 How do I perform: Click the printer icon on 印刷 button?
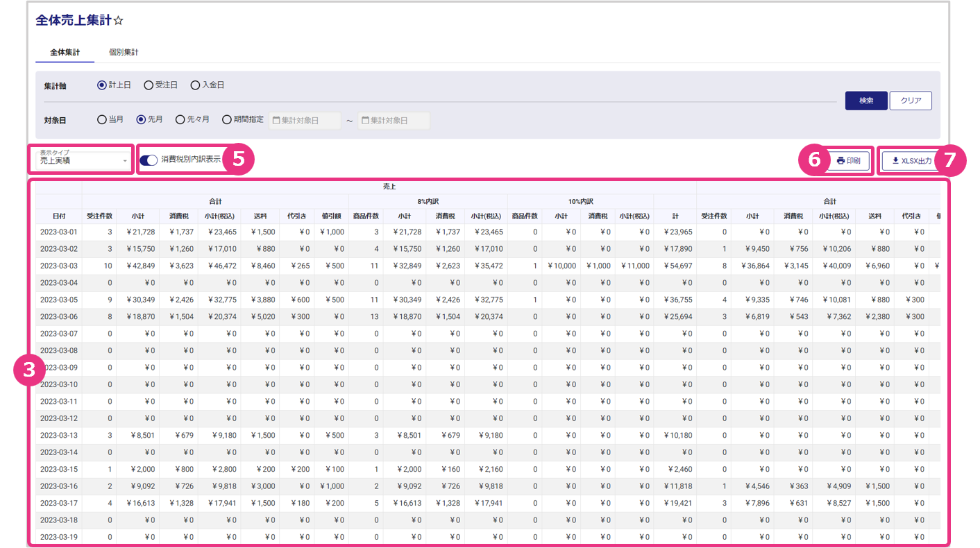click(x=840, y=160)
